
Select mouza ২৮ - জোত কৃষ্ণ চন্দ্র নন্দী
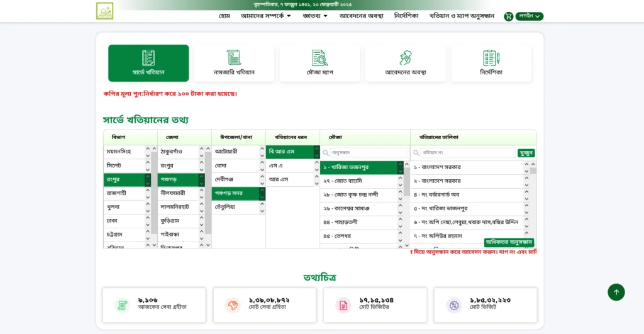(x=362, y=195)
